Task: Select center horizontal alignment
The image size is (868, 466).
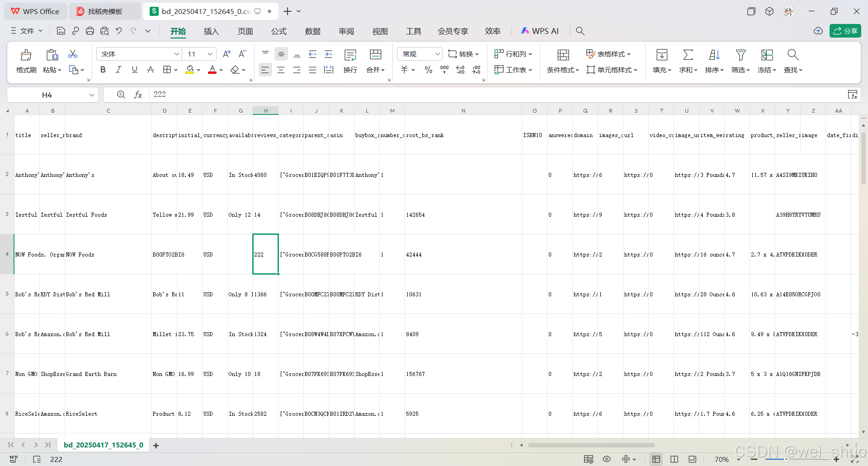Action: coord(281,70)
